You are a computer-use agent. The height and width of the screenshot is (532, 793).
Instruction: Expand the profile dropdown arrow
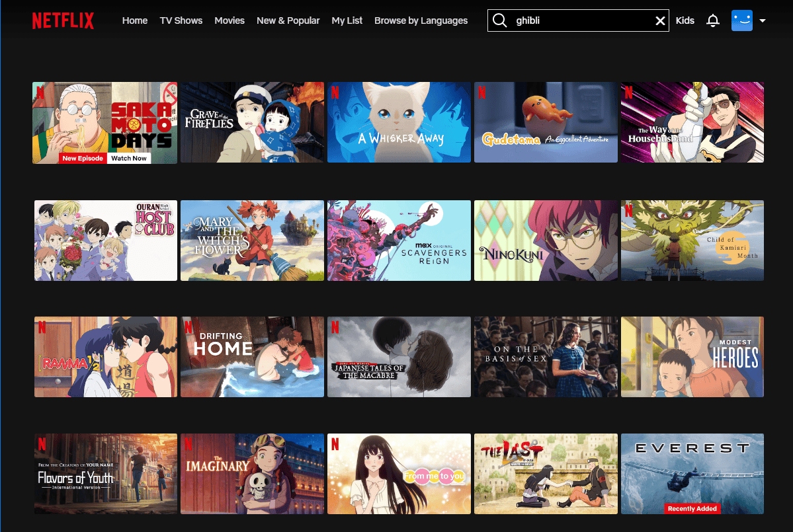763,20
